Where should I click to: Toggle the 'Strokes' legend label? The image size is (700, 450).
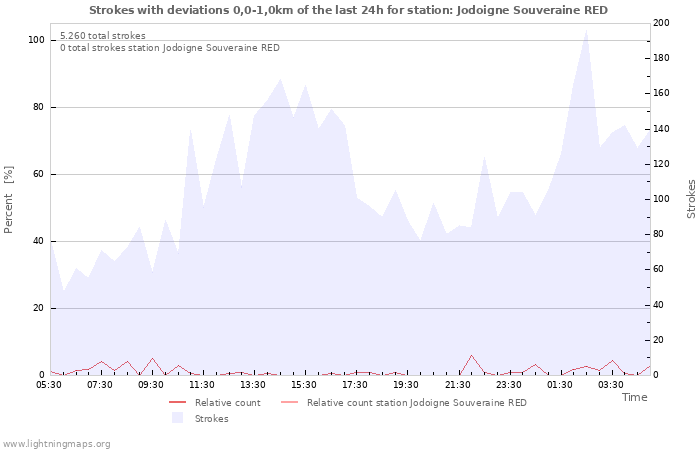211,419
